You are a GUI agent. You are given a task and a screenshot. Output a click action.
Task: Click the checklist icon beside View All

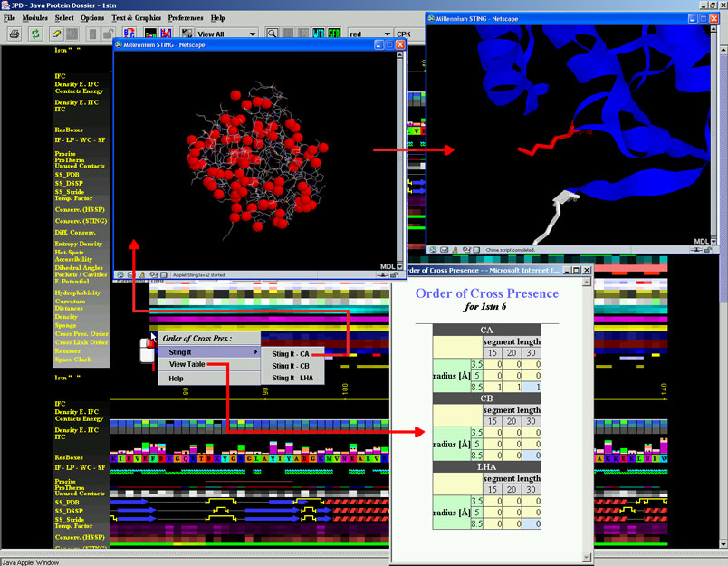click(x=187, y=34)
